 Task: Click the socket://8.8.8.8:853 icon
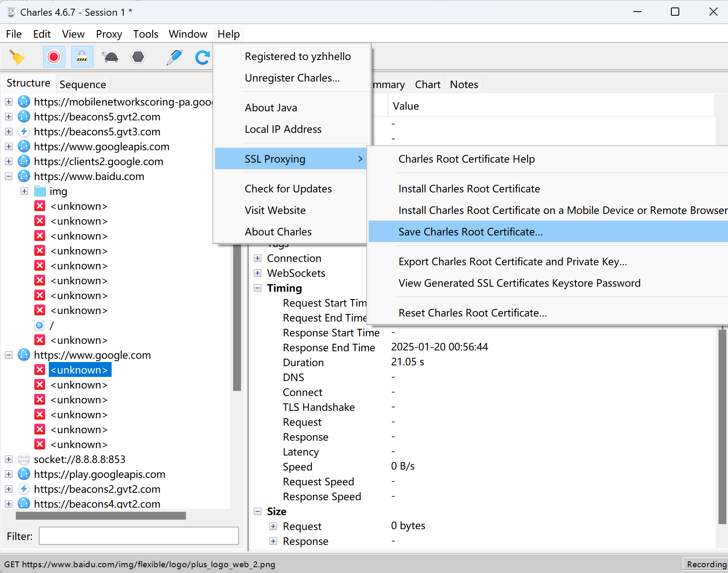tap(24, 459)
